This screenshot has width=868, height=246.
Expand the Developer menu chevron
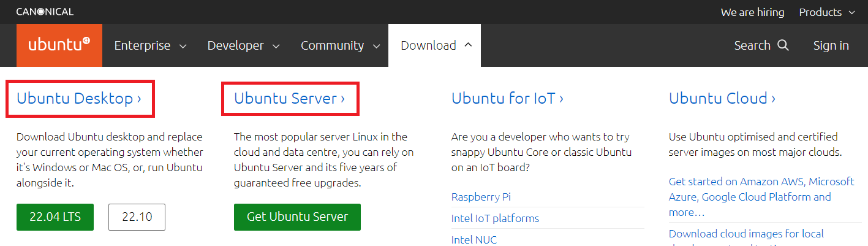point(276,46)
